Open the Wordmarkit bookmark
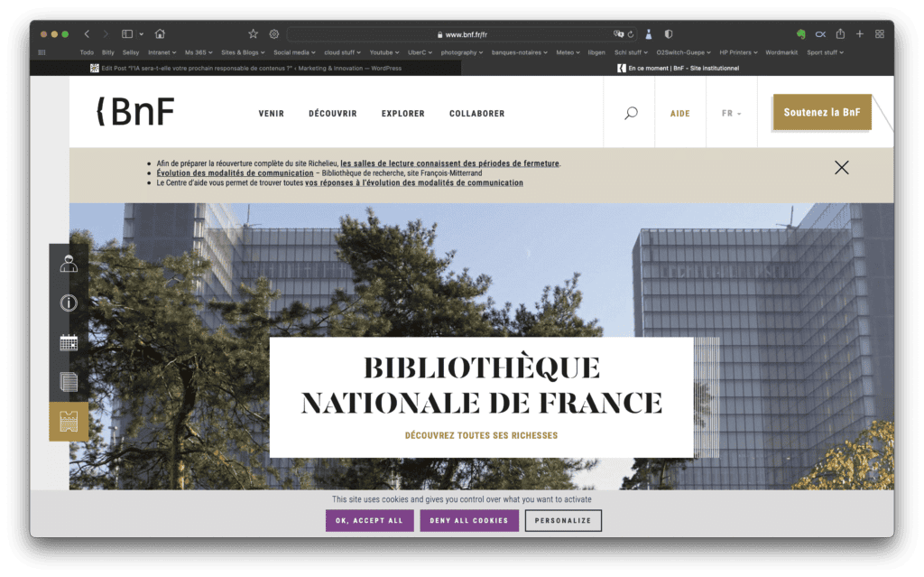This screenshot has width=924, height=577. 781,52
